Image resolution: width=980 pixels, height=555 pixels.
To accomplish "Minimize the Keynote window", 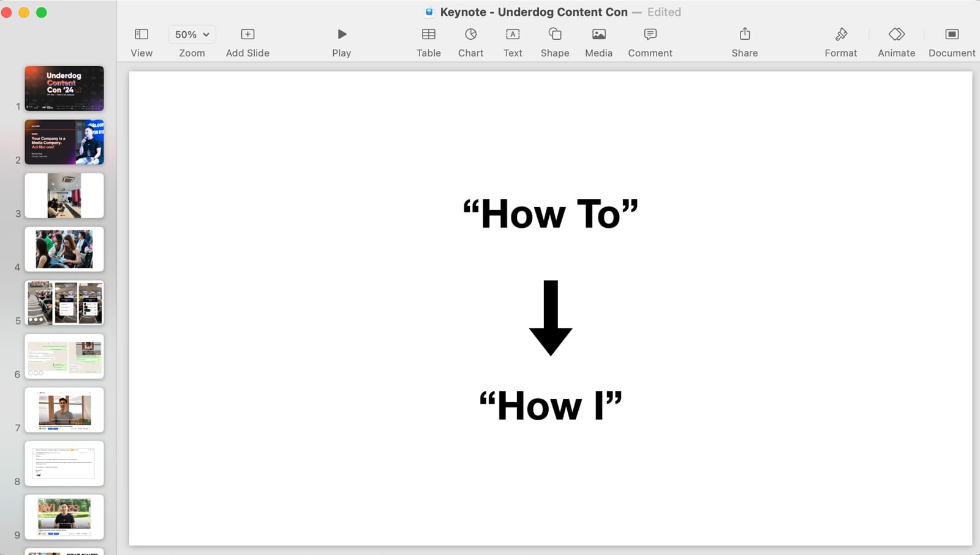I will pyautogui.click(x=24, y=12).
